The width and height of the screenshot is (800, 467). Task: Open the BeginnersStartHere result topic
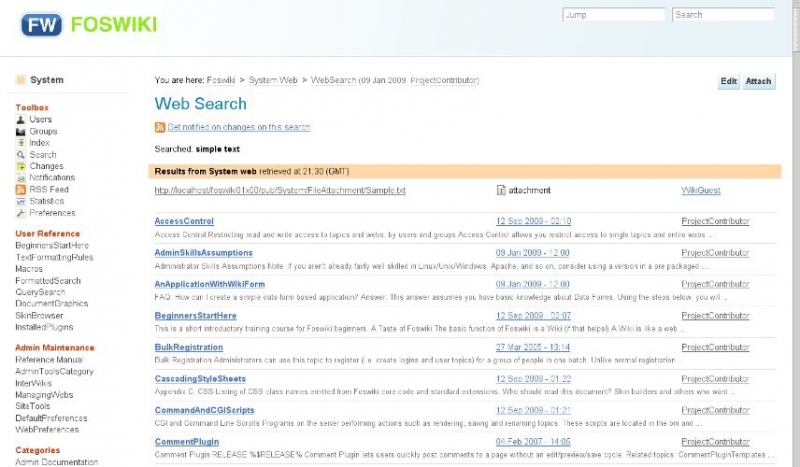click(195, 316)
